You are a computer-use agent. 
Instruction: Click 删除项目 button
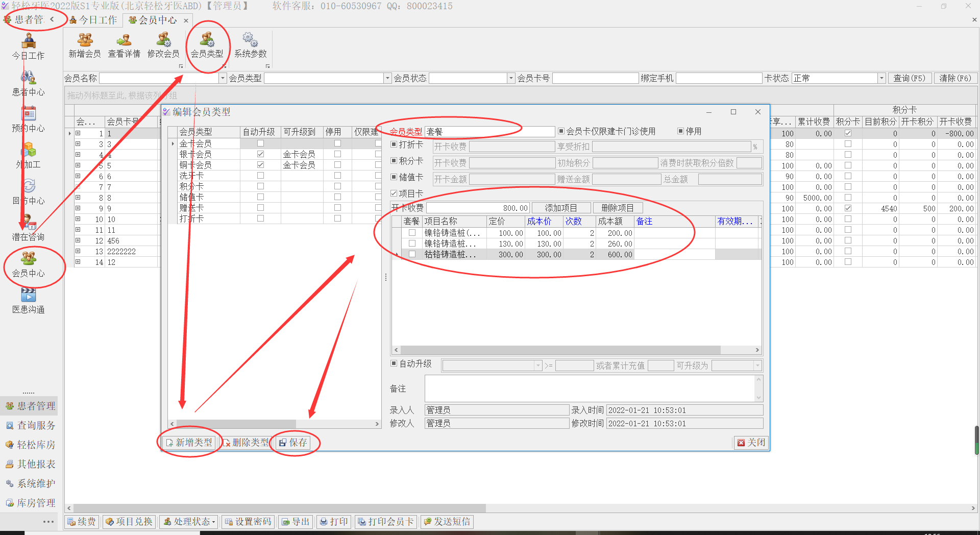point(618,208)
